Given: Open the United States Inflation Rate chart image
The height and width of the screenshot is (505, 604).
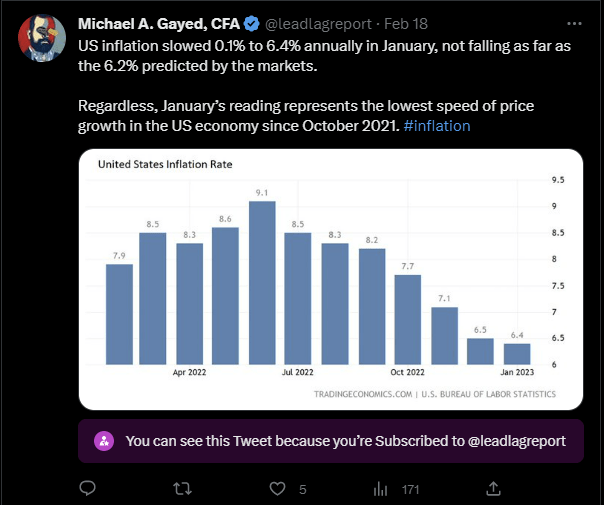Looking at the screenshot, I should click(x=330, y=279).
